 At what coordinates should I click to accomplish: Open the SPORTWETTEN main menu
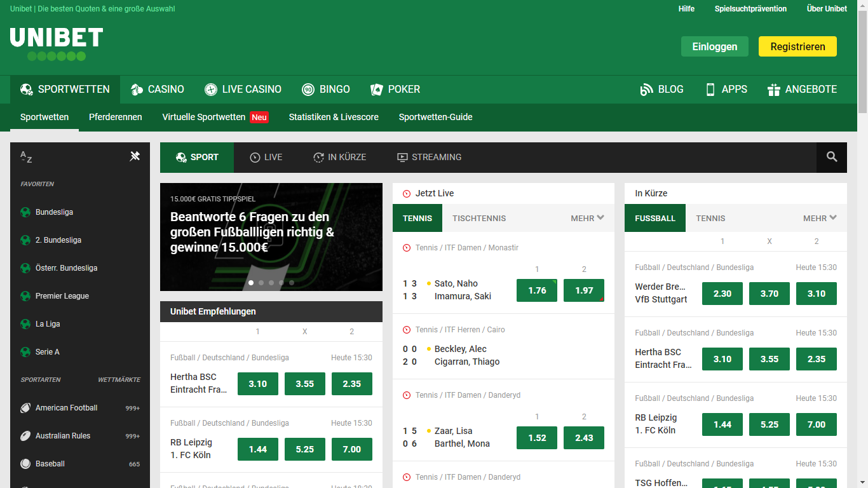point(65,90)
